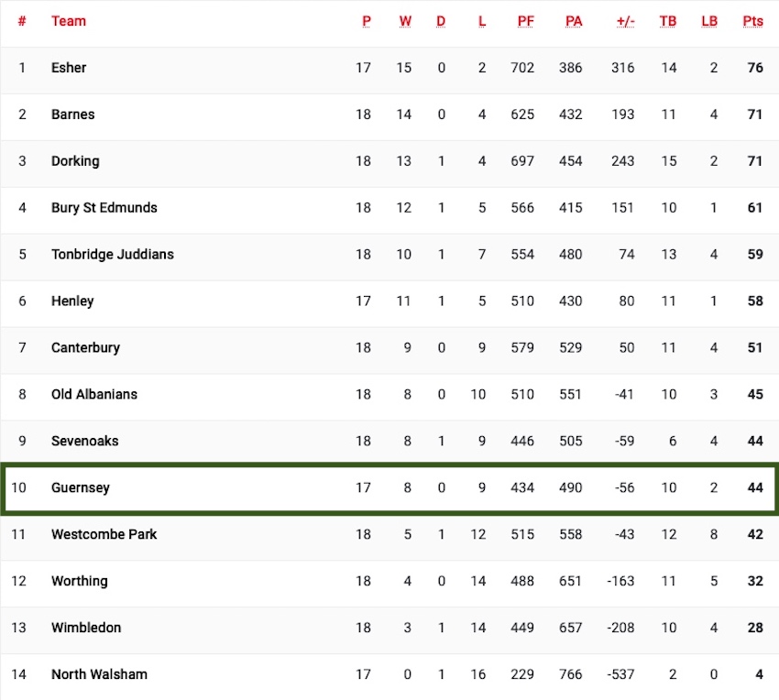
Task: Click the Westcombe Park team name
Action: point(104,534)
